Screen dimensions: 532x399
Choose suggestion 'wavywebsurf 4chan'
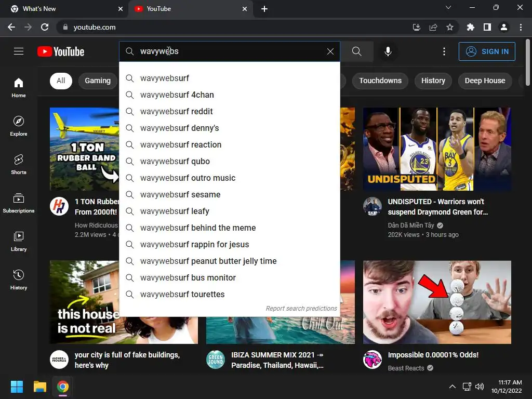pyautogui.click(x=230, y=95)
